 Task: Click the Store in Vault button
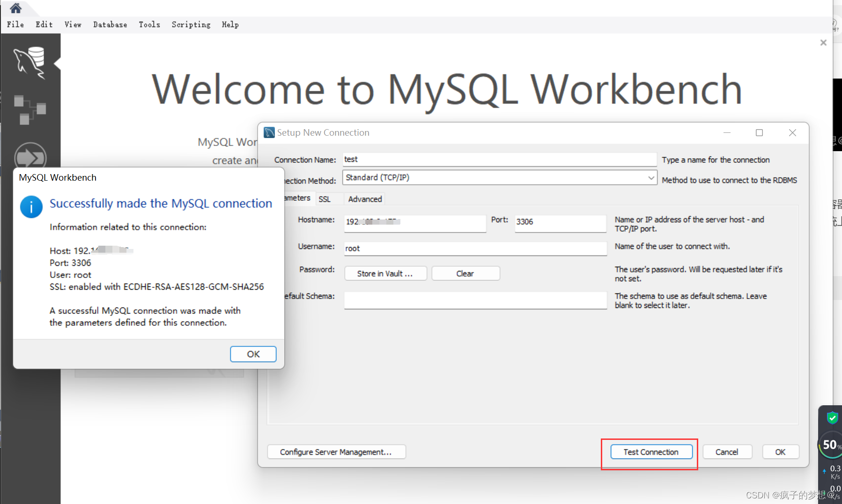point(385,273)
